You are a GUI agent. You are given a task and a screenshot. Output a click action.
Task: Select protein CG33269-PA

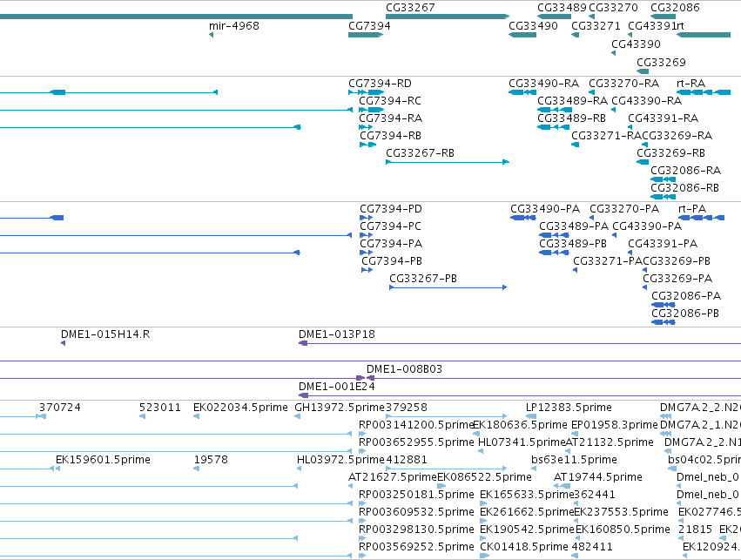677,279
